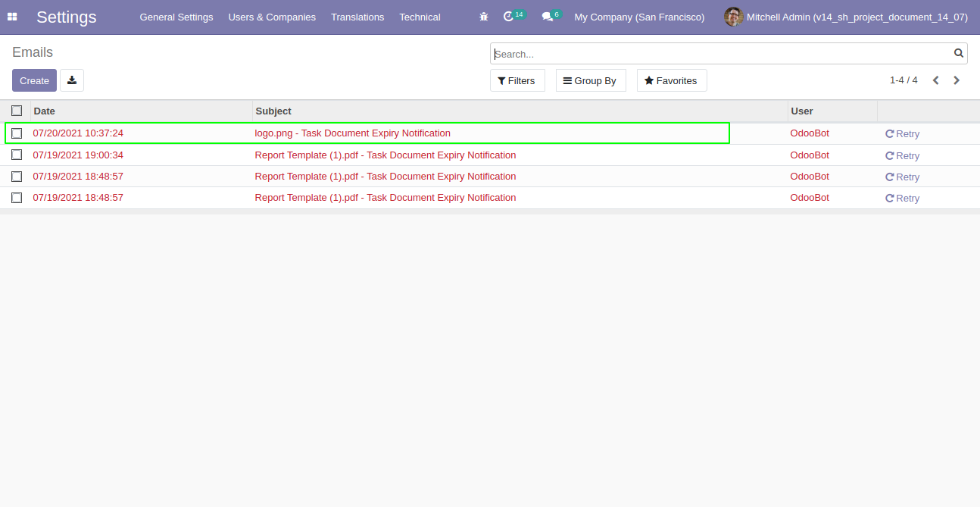This screenshot has height=507, width=980.
Task: Click the 1-4 / 4 pager counter
Action: pyautogui.click(x=904, y=80)
